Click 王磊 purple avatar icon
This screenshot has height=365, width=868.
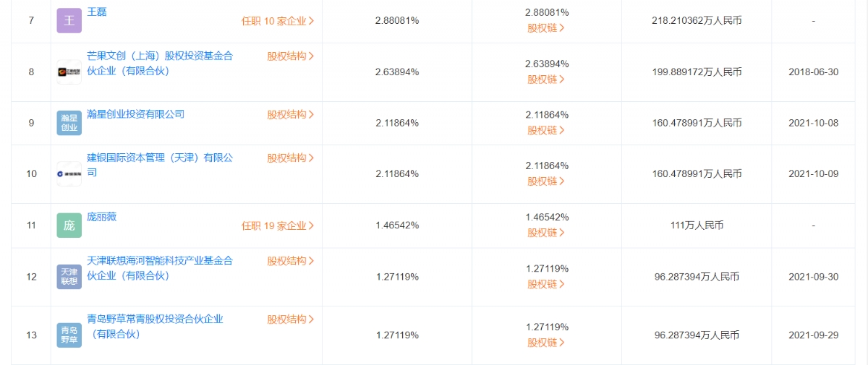point(69,20)
